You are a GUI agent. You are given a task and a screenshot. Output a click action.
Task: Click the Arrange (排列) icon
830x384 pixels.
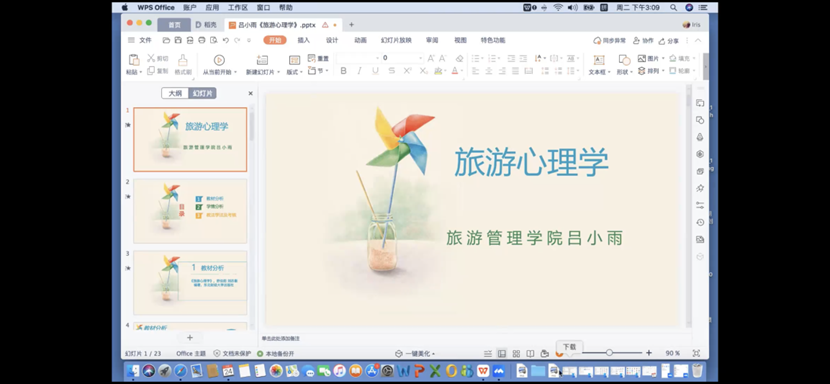tap(642, 70)
